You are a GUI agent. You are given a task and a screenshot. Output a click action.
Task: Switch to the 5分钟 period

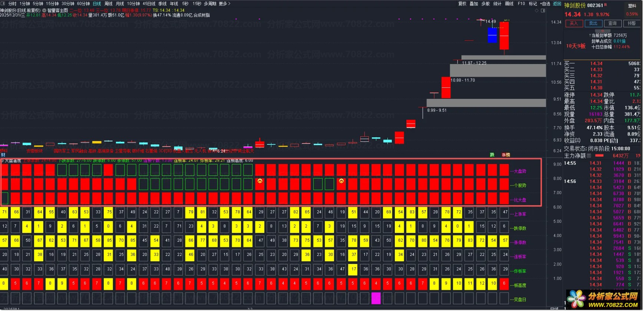pyautogui.click(x=38, y=3)
